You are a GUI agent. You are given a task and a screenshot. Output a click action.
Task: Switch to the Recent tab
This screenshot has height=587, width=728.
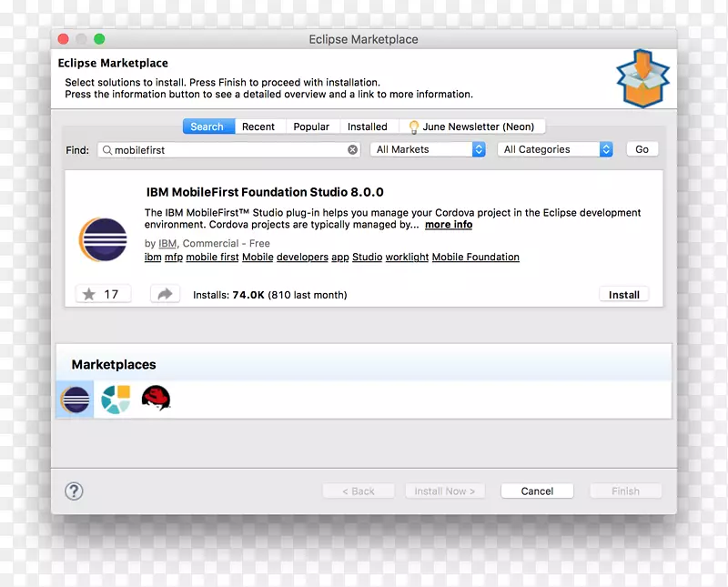coord(258,127)
